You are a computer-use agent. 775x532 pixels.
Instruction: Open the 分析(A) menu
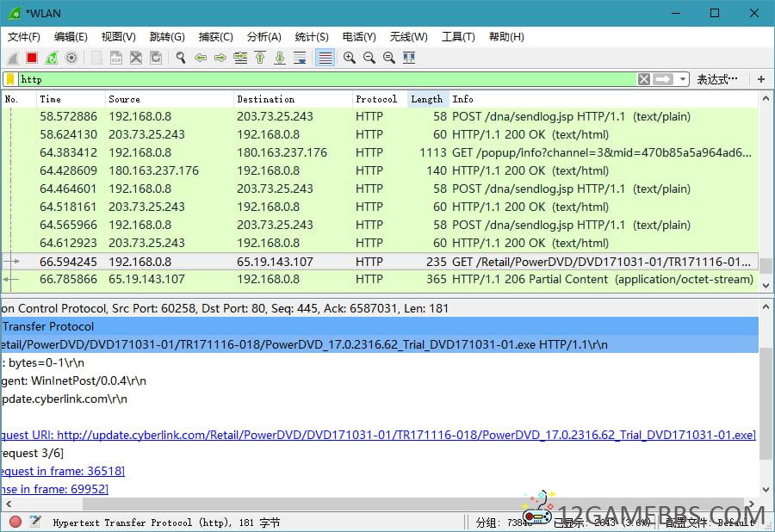pos(263,36)
